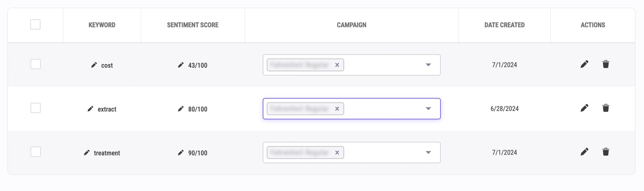Check the cost row checkbox
This screenshot has width=644, height=191.
(x=35, y=64)
